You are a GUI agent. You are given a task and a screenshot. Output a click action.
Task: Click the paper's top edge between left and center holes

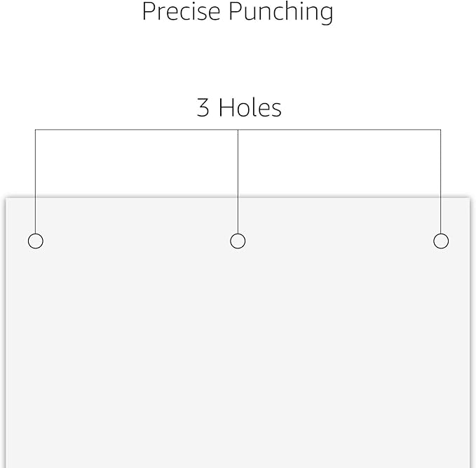(x=137, y=199)
